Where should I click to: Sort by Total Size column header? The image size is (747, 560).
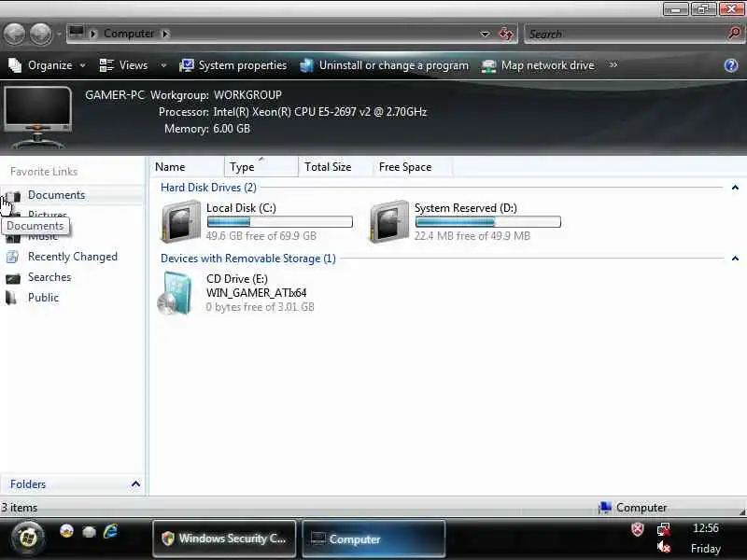pyautogui.click(x=336, y=167)
